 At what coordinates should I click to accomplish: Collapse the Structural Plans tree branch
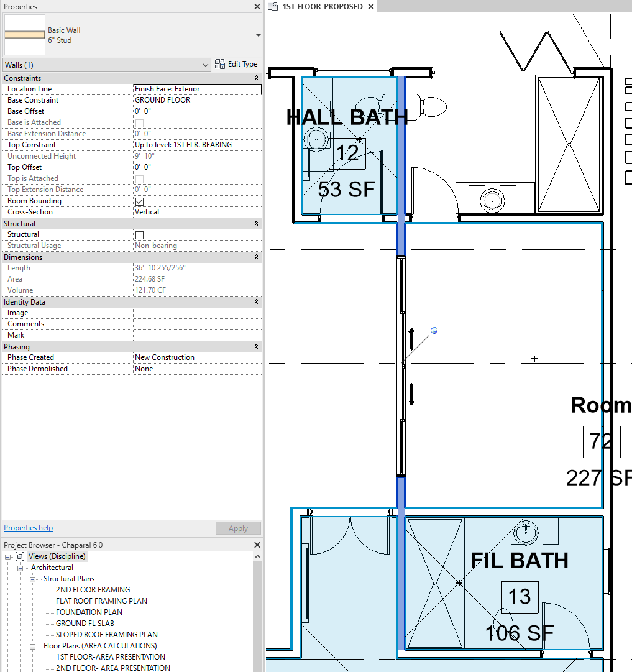click(x=32, y=579)
